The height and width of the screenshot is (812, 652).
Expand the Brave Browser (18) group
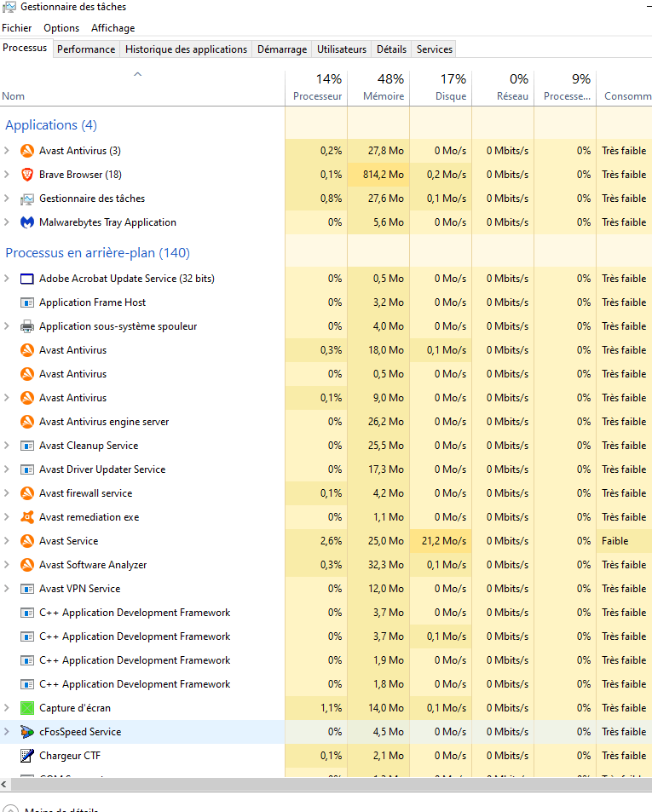[6, 175]
